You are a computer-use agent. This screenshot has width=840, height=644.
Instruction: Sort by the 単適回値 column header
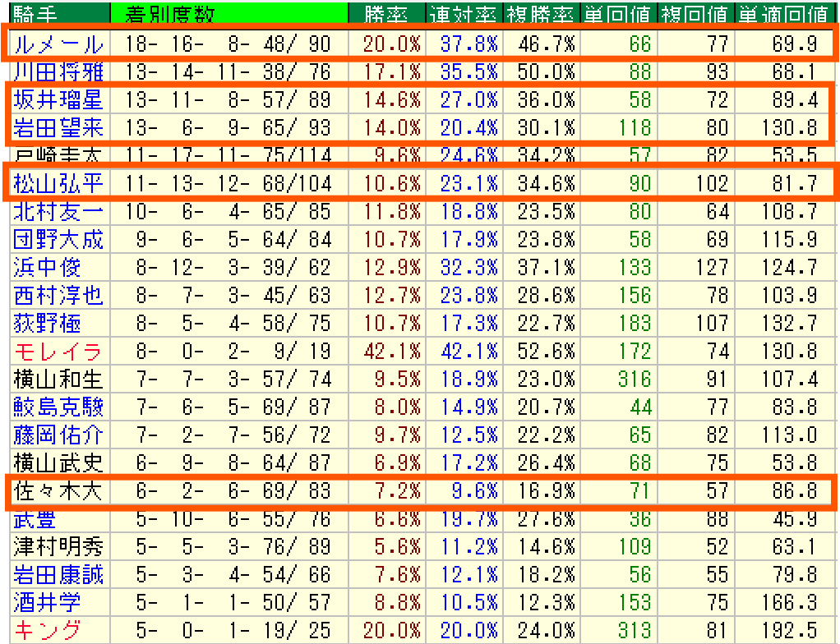[x=783, y=14]
